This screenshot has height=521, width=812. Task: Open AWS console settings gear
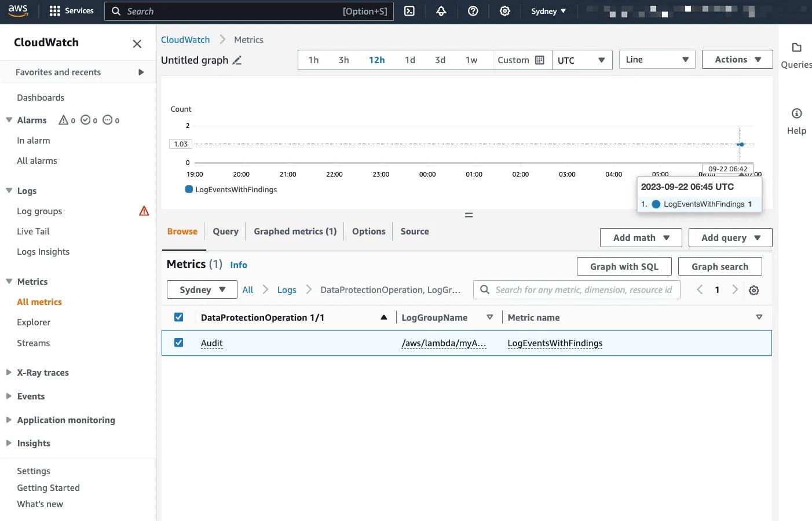[505, 11]
